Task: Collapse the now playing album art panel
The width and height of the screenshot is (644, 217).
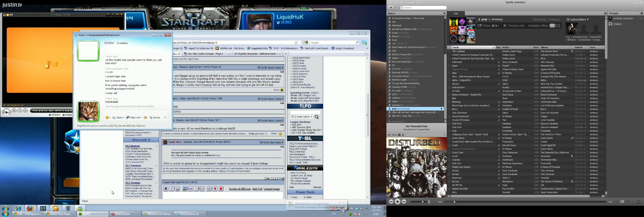Action: pyautogui.click(x=444, y=135)
